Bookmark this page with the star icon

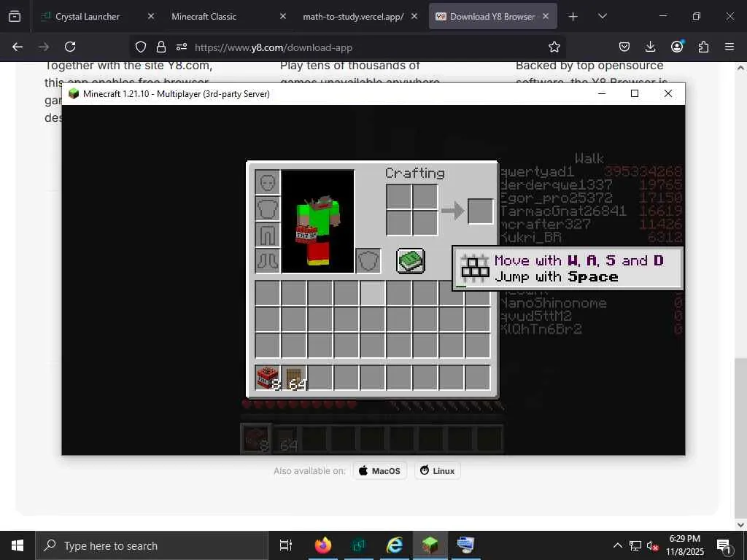coord(554,47)
